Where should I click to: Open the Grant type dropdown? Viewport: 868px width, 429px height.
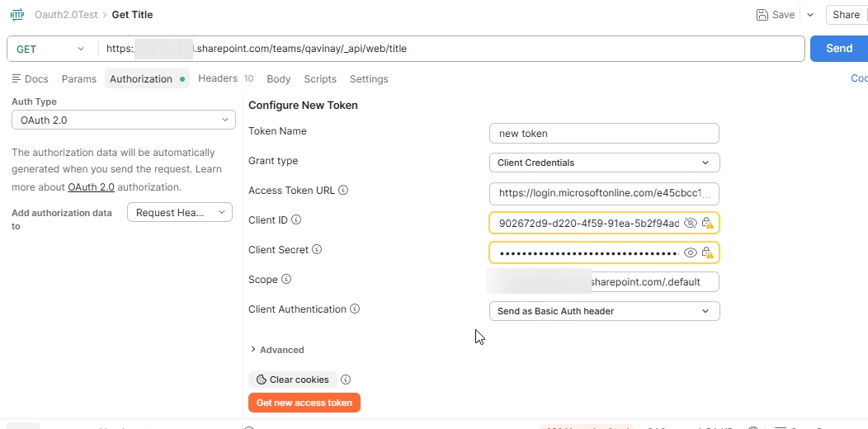(605, 163)
